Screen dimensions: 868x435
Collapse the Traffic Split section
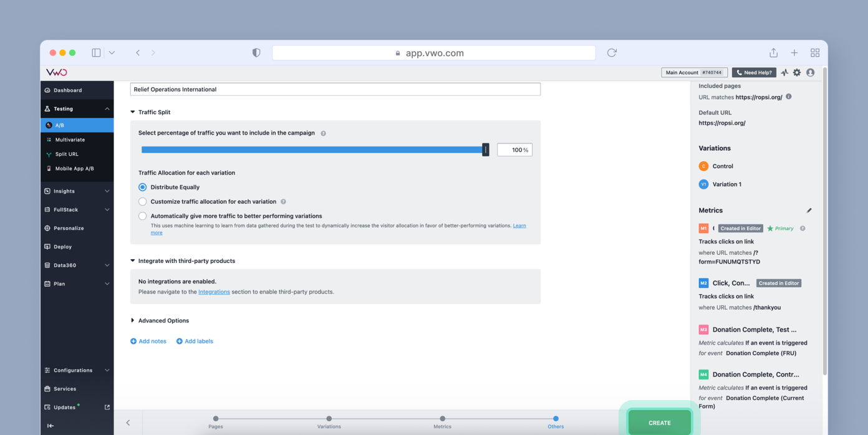[132, 112]
